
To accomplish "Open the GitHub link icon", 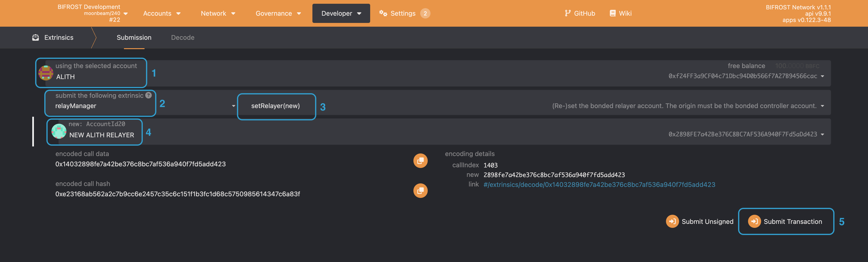I will coord(568,13).
